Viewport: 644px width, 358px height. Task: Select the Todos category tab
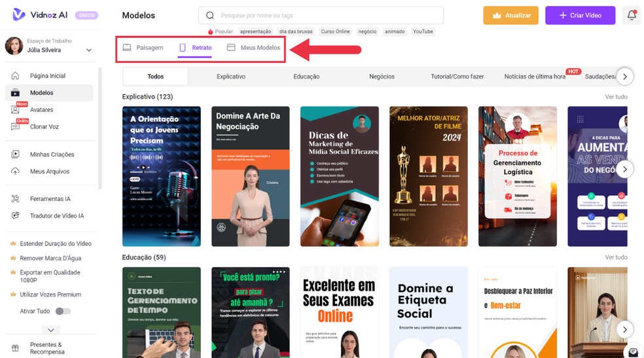156,77
